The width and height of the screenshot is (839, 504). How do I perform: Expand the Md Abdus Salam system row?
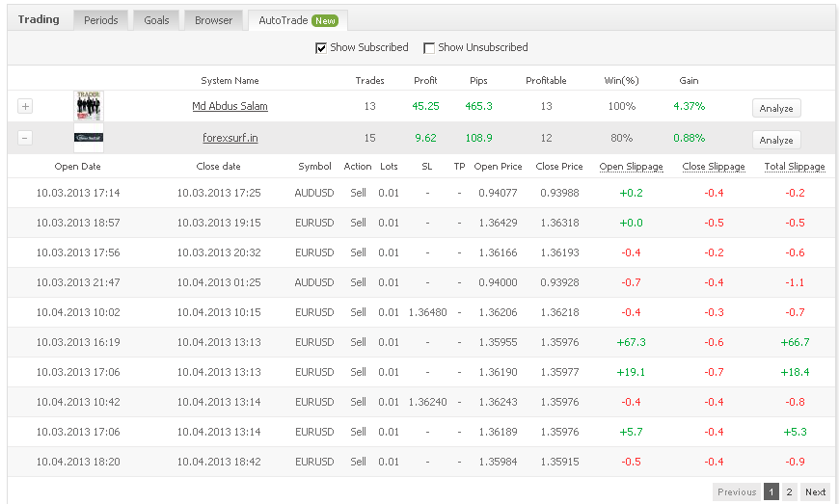[x=25, y=106]
